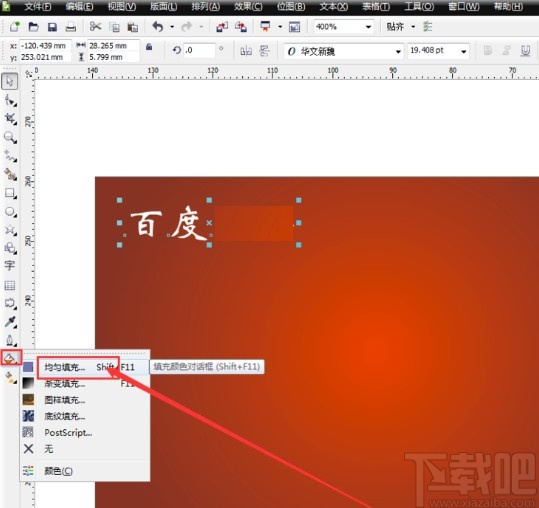The height and width of the screenshot is (508, 539).
Task: Select the Table tool
Action: (10, 285)
